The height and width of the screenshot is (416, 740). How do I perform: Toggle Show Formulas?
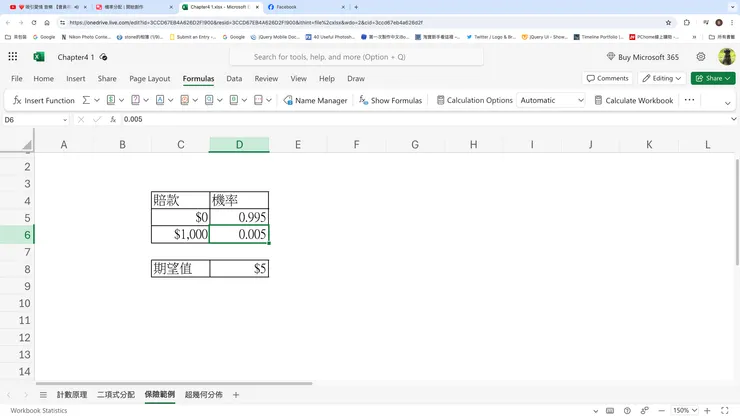coord(390,100)
